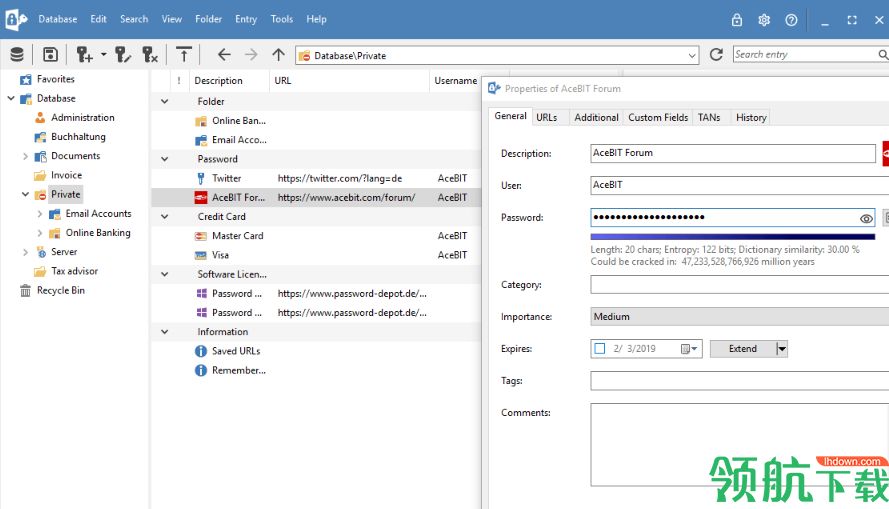The height and width of the screenshot is (509, 889).
Task: Go up one folder level arrow
Action: 278,54
